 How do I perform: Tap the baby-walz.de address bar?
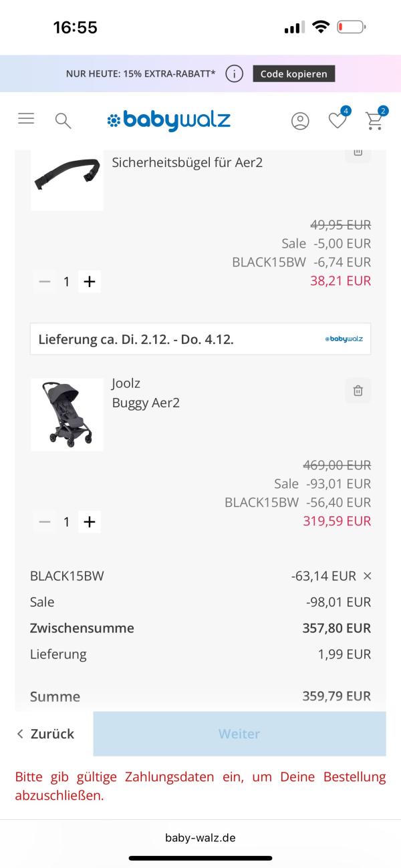click(x=200, y=837)
